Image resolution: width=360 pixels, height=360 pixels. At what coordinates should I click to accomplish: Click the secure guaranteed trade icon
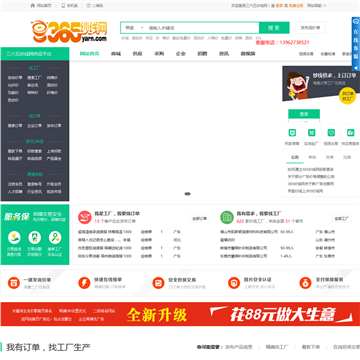point(158,283)
